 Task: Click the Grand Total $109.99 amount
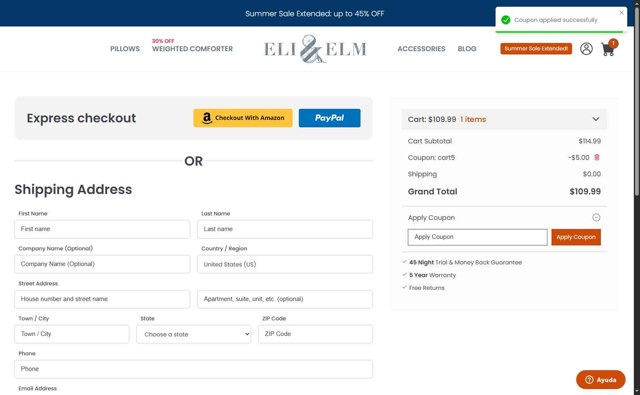[x=585, y=191]
